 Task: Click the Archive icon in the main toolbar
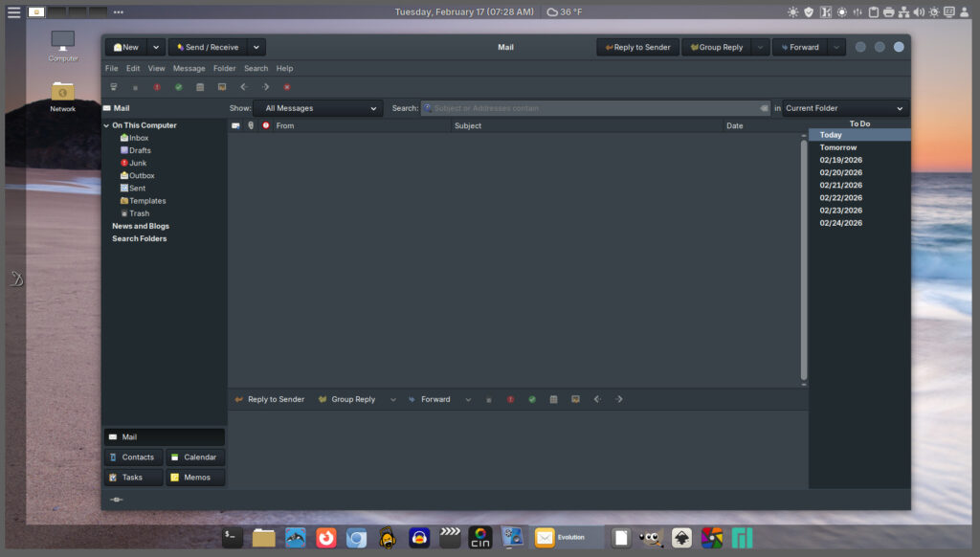coord(200,87)
